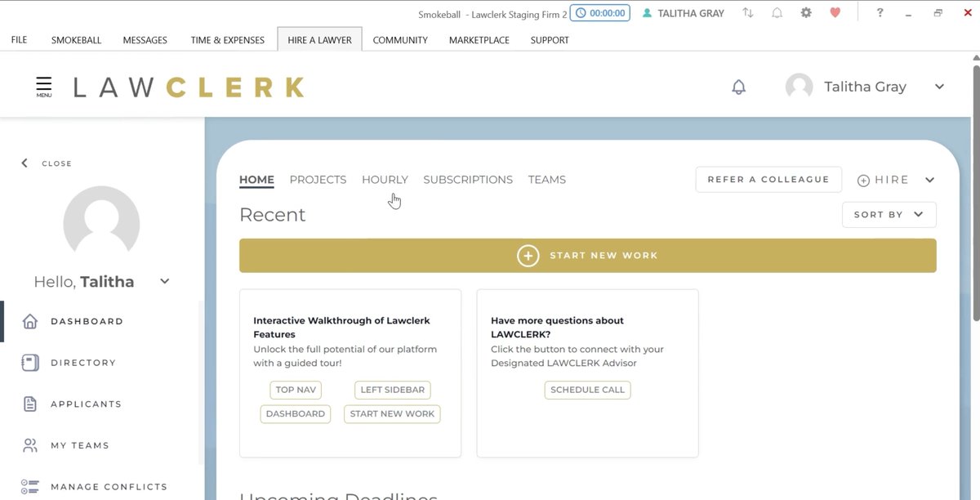The image size is (980, 500).
Task: Expand the HIRE dropdown arrow
Action: point(929,180)
